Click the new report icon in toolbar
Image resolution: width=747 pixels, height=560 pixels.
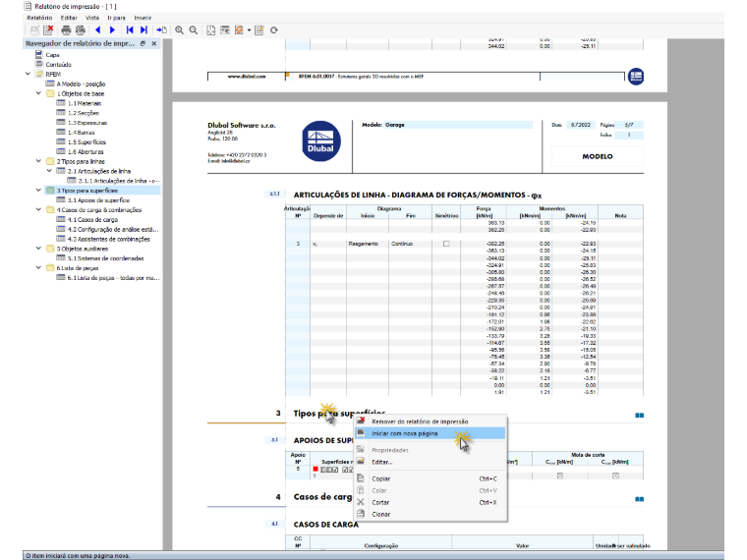(x=34, y=30)
